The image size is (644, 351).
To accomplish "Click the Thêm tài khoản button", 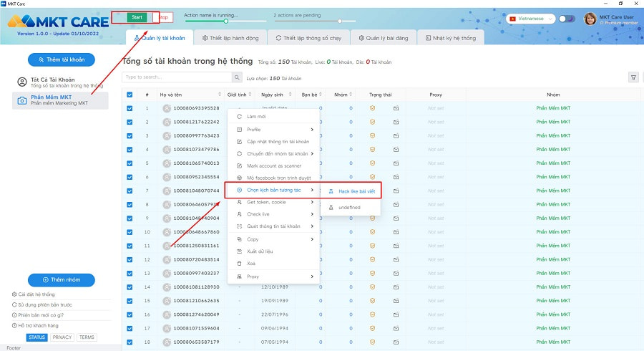I will click(62, 59).
